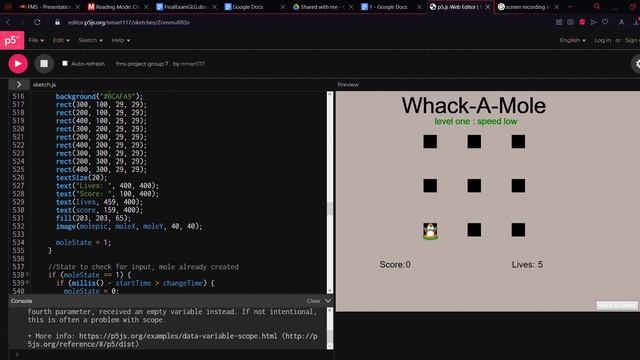Open the Sketch menu
Viewport: 640px width, 360px height.
(90, 40)
